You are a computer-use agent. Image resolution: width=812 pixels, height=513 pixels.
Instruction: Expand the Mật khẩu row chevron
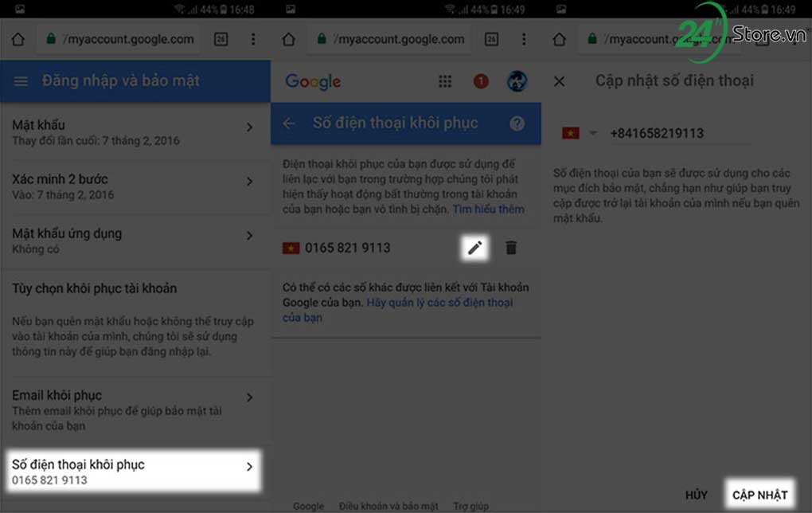(250, 127)
